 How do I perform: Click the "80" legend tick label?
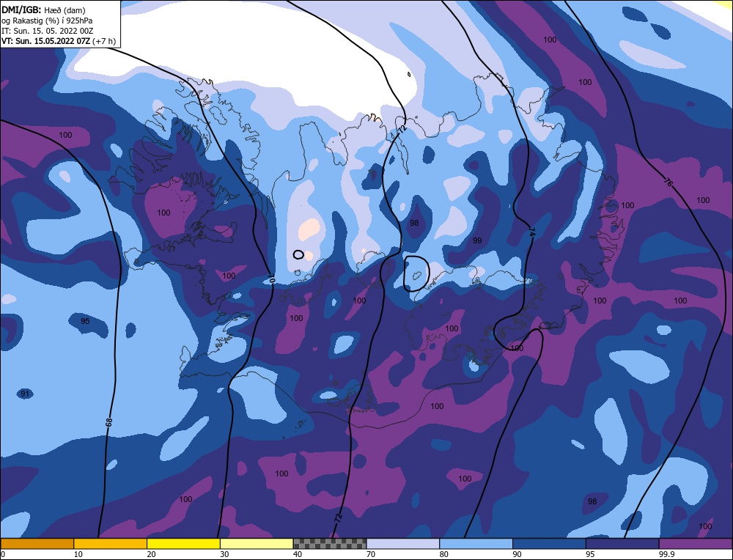pyautogui.click(x=444, y=554)
